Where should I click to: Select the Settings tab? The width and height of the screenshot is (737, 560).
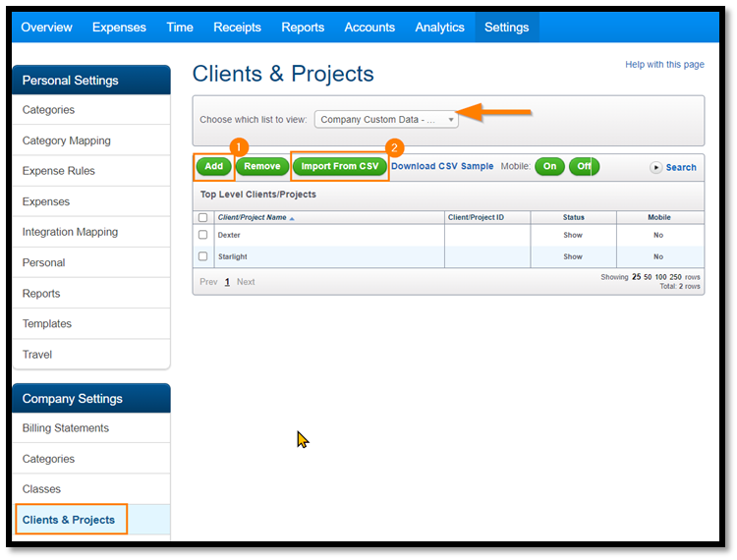(x=507, y=28)
